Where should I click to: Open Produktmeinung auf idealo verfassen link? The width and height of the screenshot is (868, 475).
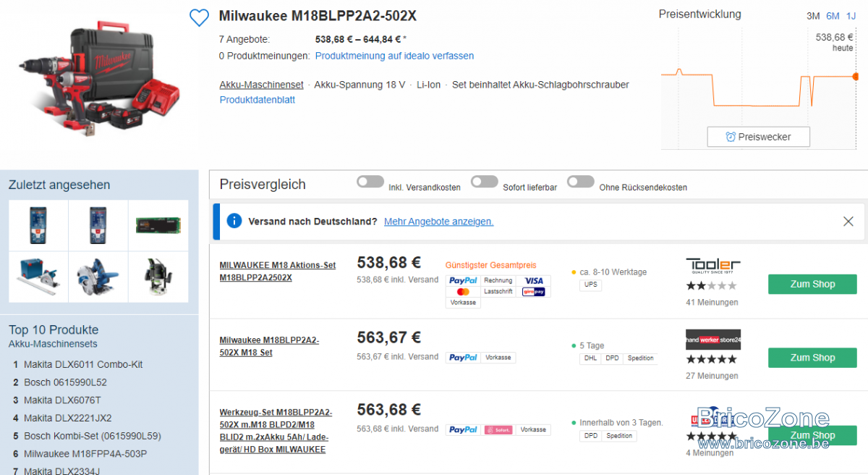[394, 56]
